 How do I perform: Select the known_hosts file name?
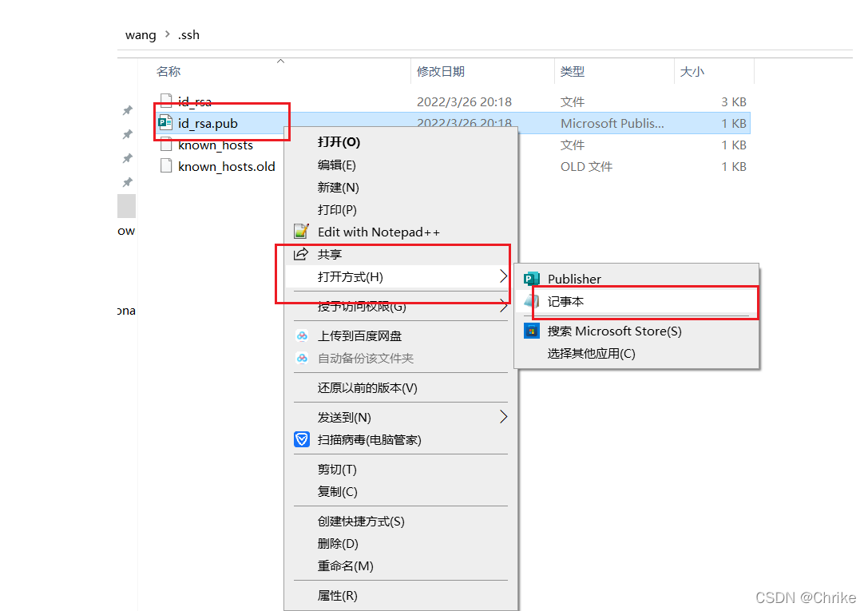pyautogui.click(x=216, y=145)
